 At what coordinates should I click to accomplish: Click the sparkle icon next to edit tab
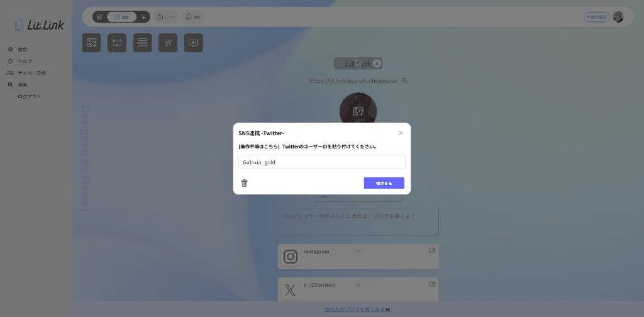[x=143, y=17]
